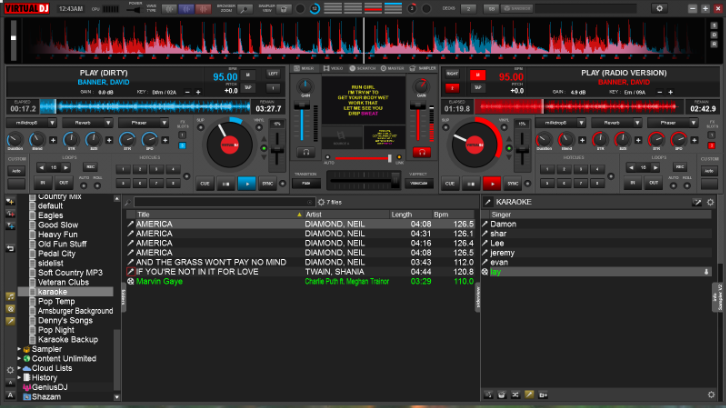Open the left deck first effect dropdown
The height and width of the screenshot is (408, 726).
31,123
